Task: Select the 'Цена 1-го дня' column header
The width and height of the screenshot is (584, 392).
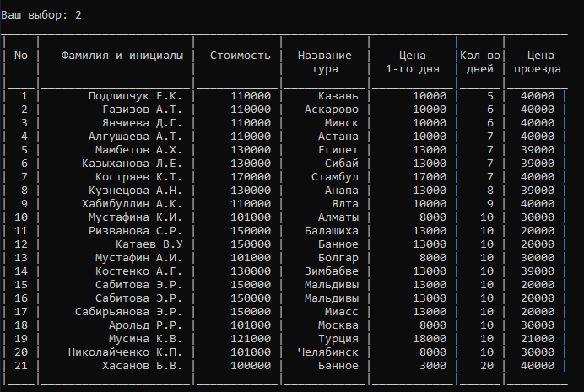Action: pos(413,62)
